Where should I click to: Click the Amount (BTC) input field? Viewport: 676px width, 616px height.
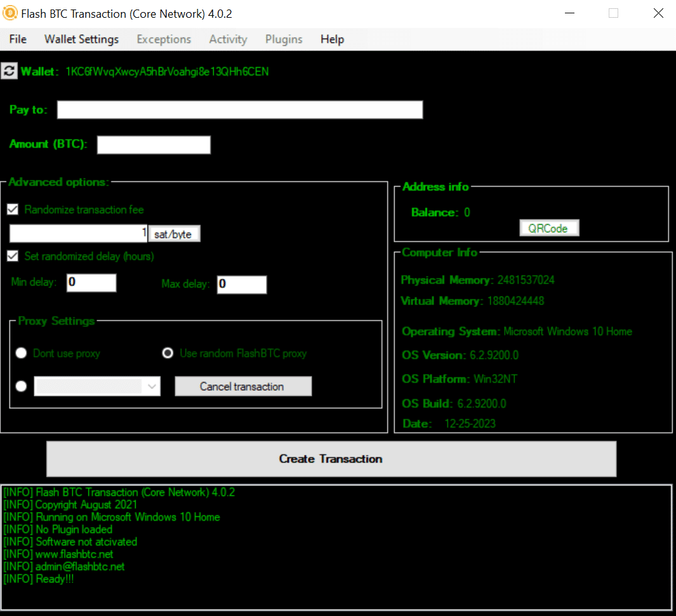154,144
